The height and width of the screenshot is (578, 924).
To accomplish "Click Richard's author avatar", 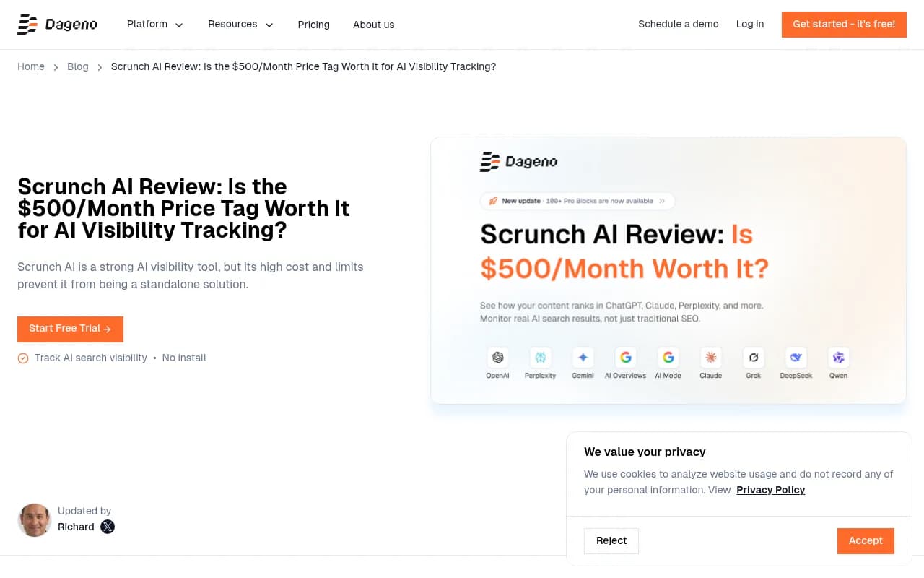I will (35, 520).
